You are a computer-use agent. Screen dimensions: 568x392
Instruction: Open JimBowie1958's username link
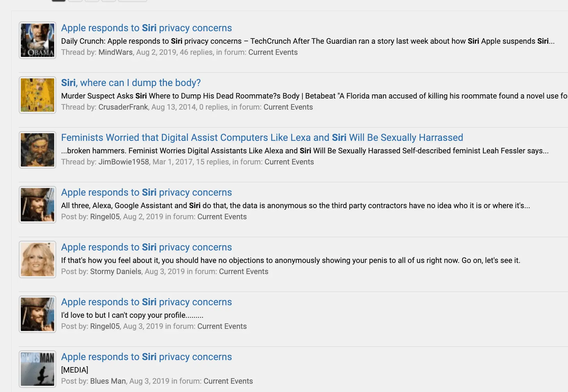pyautogui.click(x=123, y=162)
